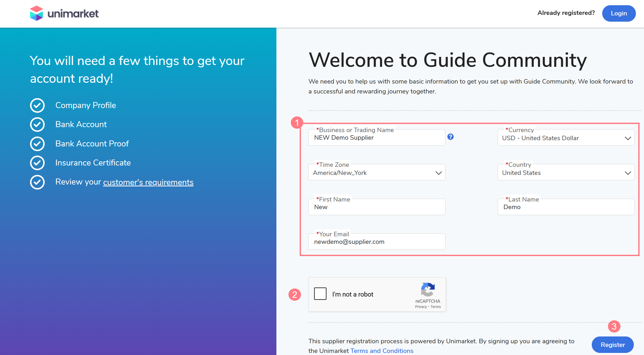The width and height of the screenshot is (644, 355).
Task: Click the 'Bank Account Proof' list item
Action: [x=92, y=144]
